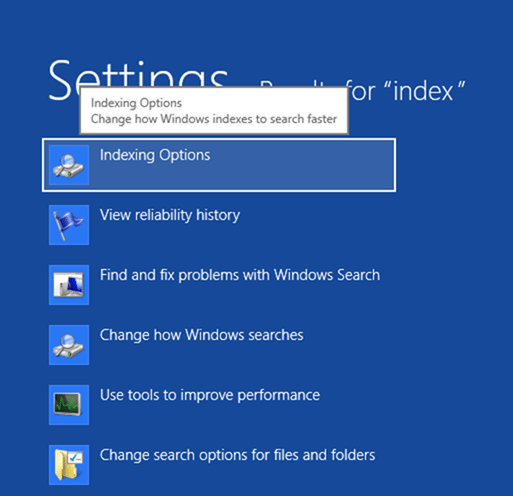Open the Indexing Options drive-search icon
The image size is (513, 496).
click(x=69, y=165)
